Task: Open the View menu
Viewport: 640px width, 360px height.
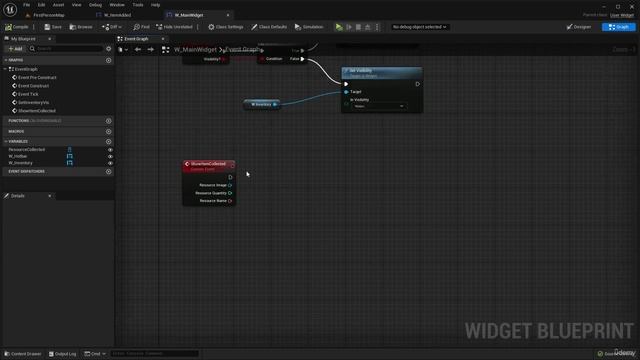Action: click(x=76, y=5)
